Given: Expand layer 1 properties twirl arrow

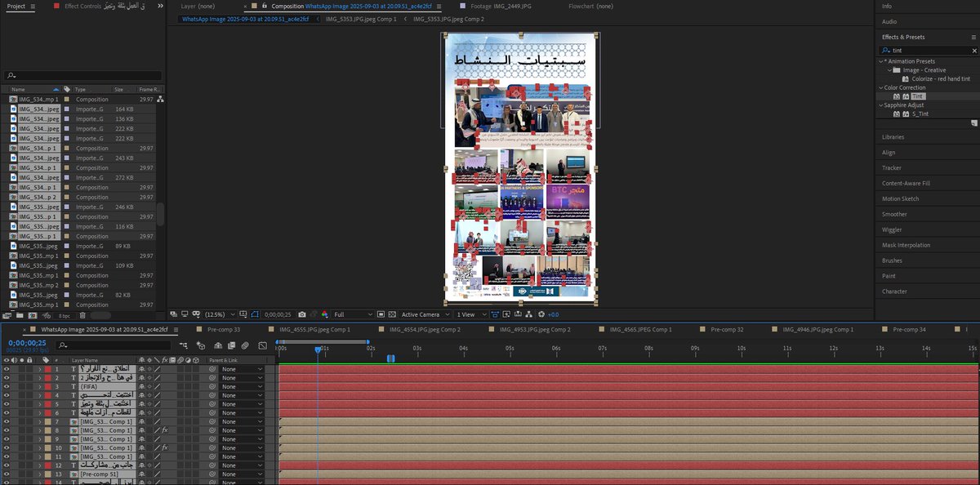Looking at the screenshot, I should (39, 369).
